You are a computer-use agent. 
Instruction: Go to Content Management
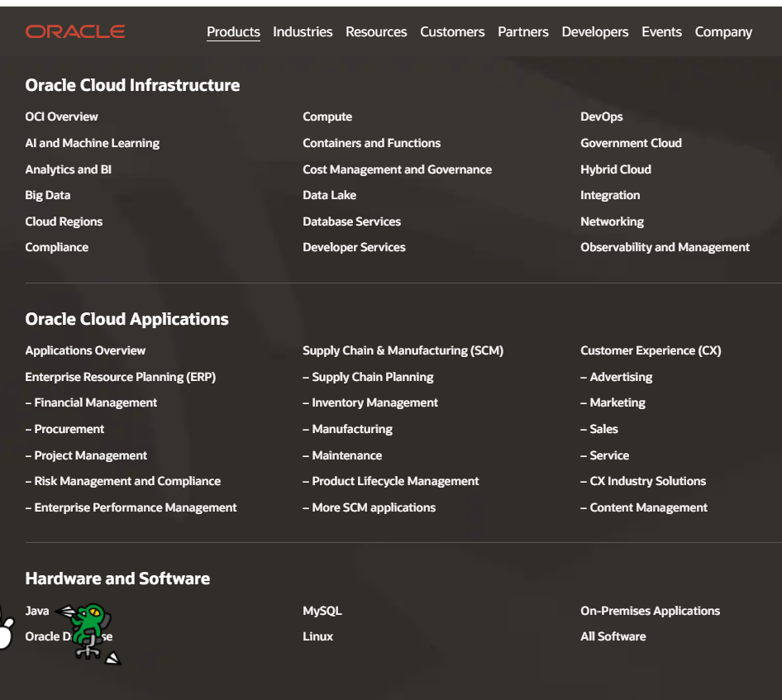(x=644, y=507)
